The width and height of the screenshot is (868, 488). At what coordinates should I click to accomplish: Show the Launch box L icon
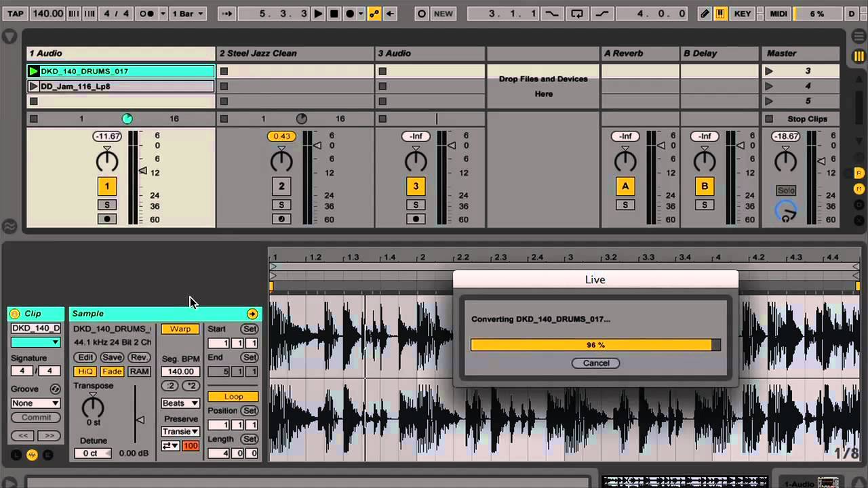click(16, 455)
